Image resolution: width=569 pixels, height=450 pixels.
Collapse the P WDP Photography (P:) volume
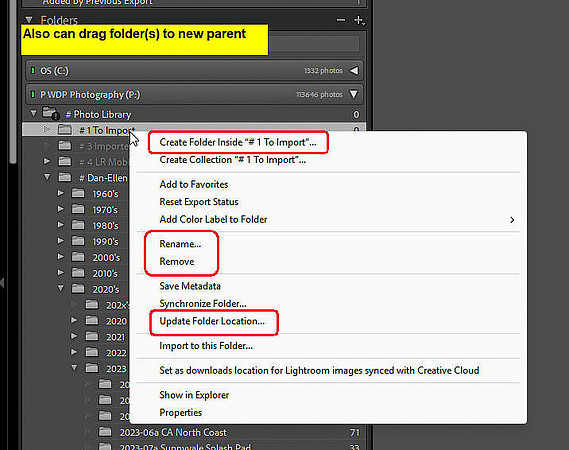(x=353, y=94)
